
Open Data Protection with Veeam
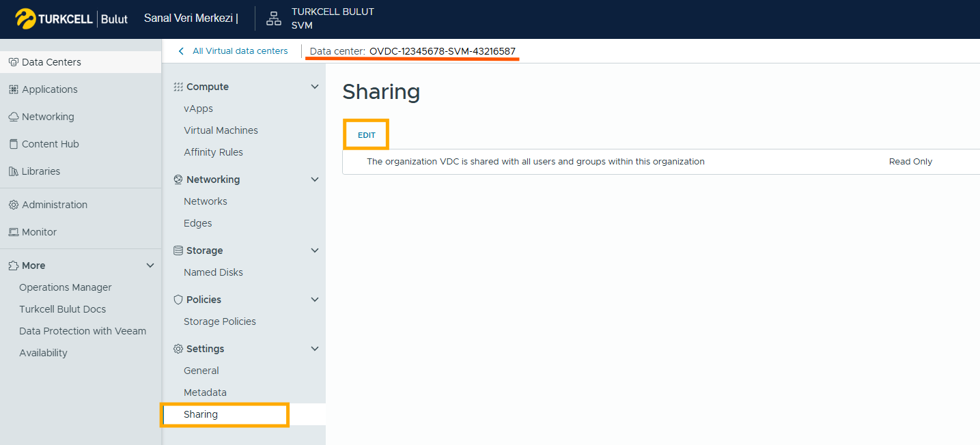(x=83, y=331)
